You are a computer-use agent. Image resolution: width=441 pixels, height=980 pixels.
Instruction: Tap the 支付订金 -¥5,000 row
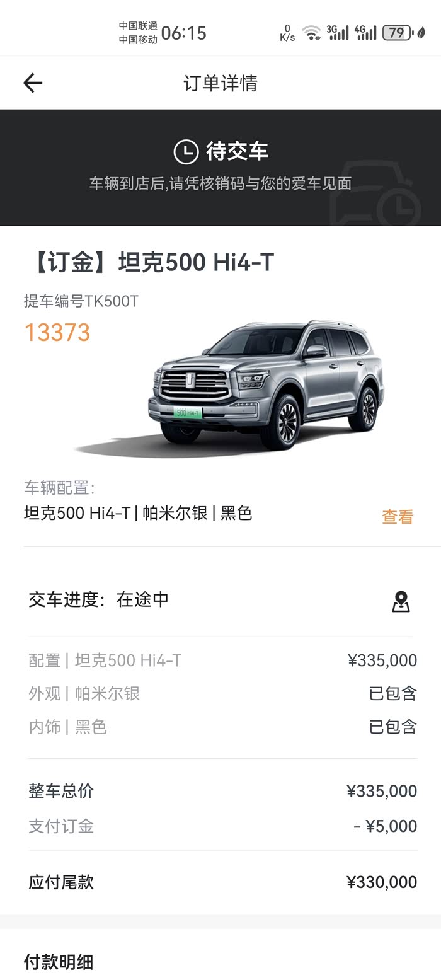[x=222, y=826]
